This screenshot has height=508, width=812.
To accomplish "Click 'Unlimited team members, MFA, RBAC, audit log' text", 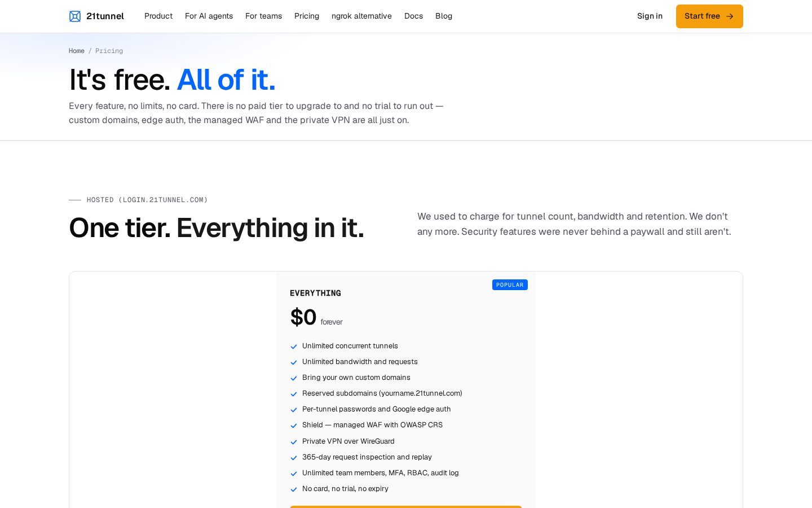I will [381, 473].
